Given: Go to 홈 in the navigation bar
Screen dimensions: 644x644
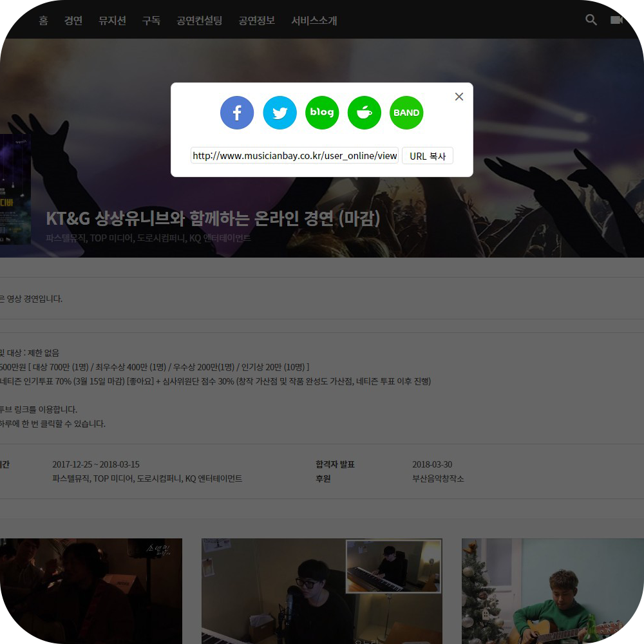Looking at the screenshot, I should tap(43, 20).
